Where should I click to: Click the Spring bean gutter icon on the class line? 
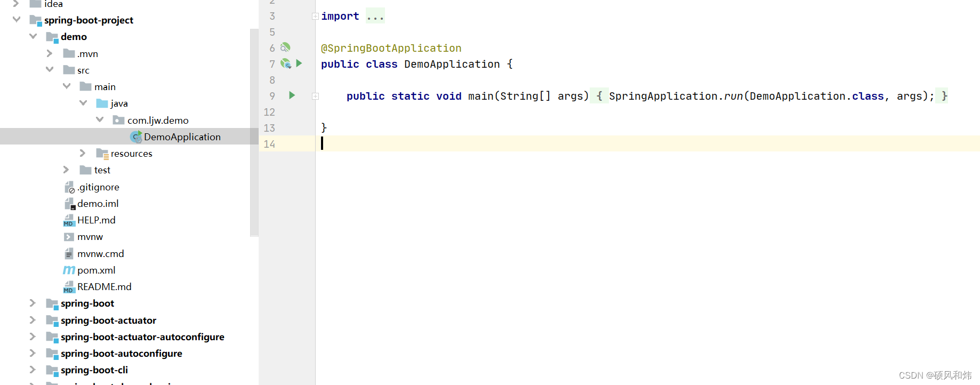(286, 64)
